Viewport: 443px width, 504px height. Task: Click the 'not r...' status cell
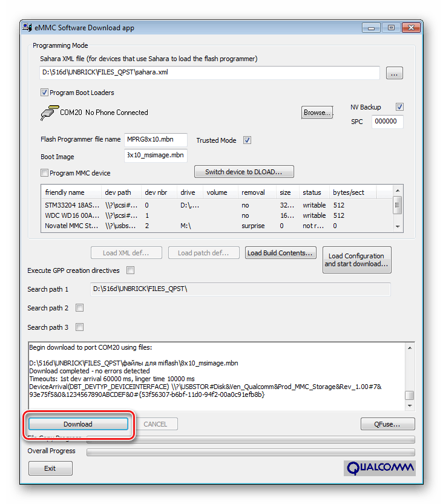point(313,226)
